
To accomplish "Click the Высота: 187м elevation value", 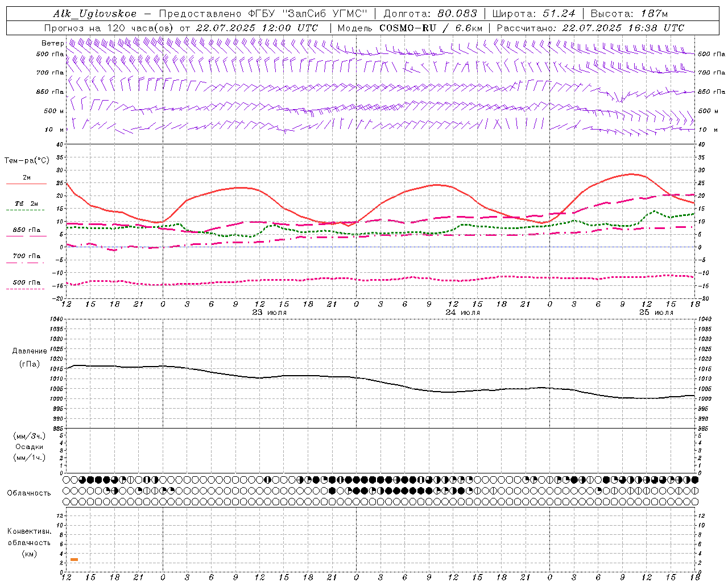I will point(629,14).
